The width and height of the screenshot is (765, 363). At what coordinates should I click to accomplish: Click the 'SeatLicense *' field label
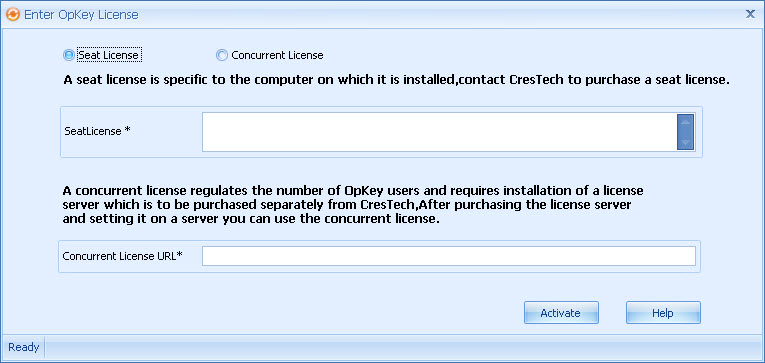[98, 131]
